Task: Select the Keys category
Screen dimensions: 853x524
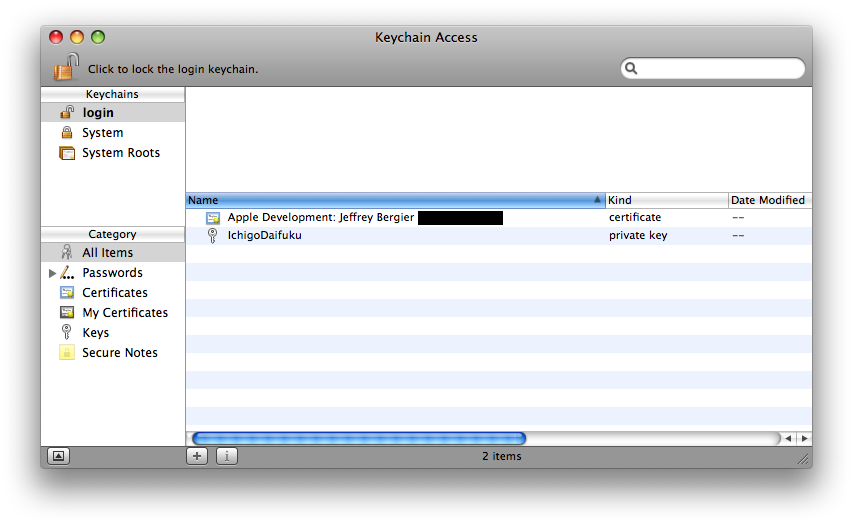Action: (95, 333)
